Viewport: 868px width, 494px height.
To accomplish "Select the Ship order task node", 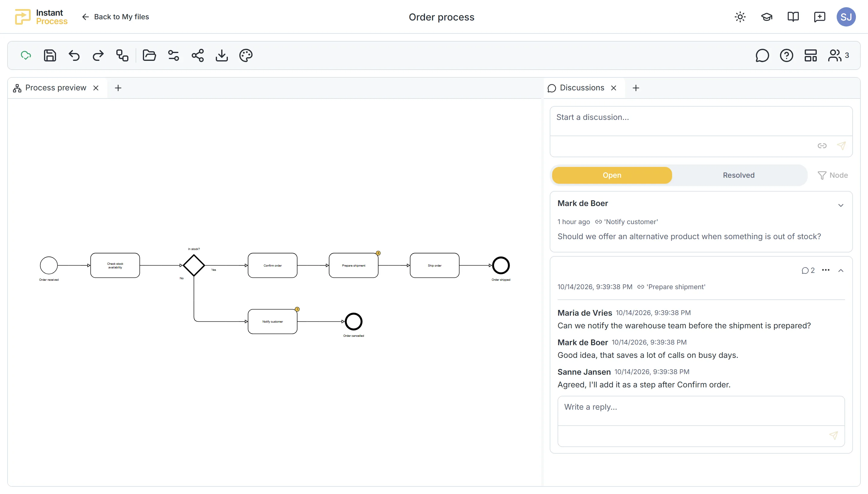I will tap(435, 265).
